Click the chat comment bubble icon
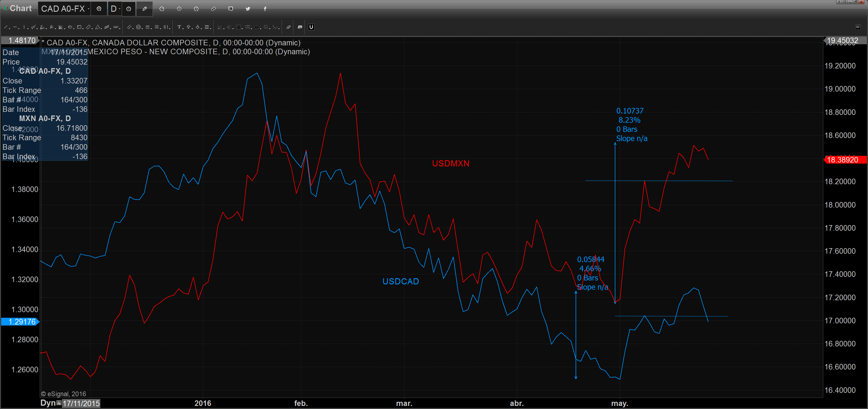 (x=230, y=9)
